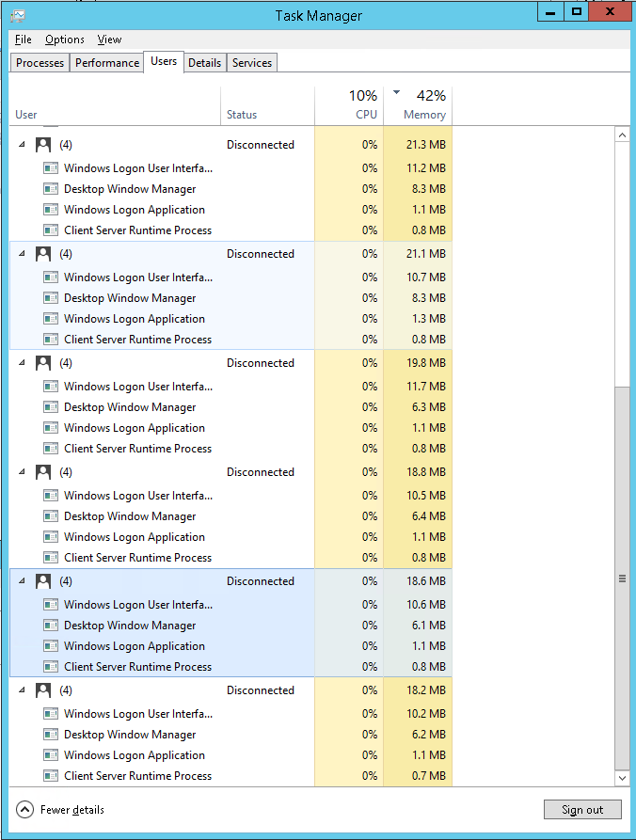Click Disconnected status of 21.3 MB session
This screenshot has height=840, width=636.
coord(261,145)
